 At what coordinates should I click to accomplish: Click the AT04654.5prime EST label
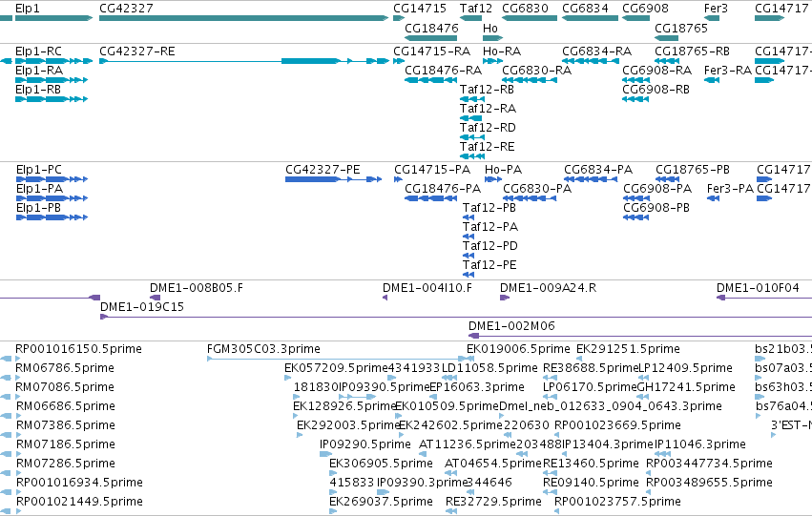493,464
